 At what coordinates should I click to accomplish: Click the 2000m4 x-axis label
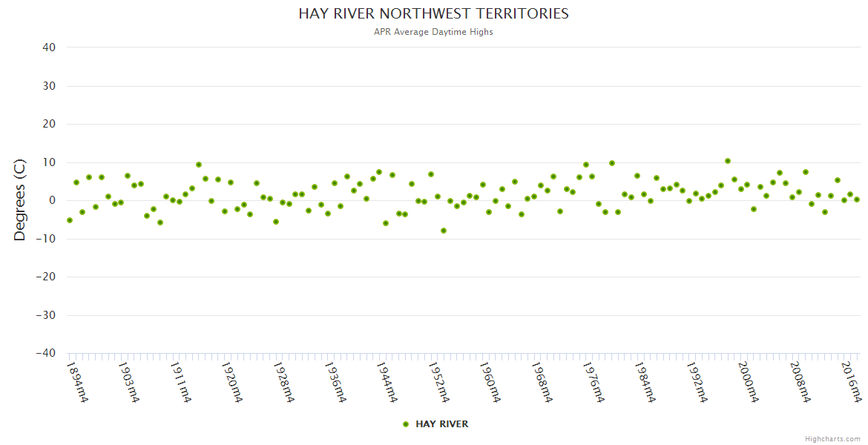tap(749, 382)
